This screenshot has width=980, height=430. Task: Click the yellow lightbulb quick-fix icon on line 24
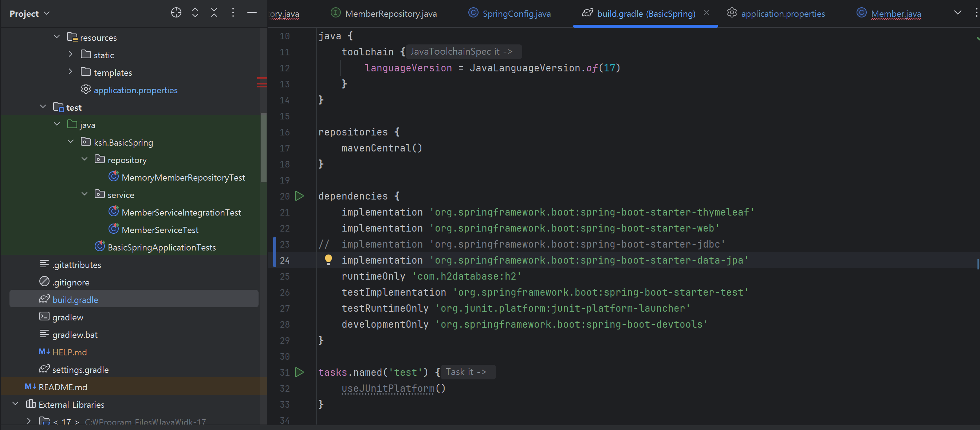pos(328,260)
